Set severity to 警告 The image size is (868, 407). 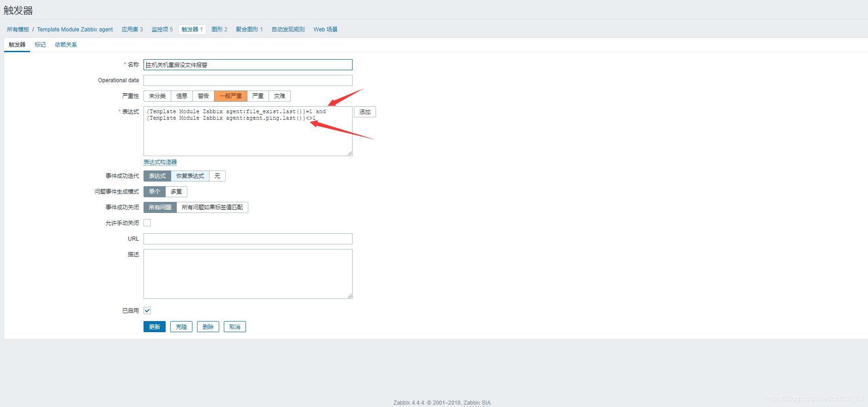click(x=204, y=96)
